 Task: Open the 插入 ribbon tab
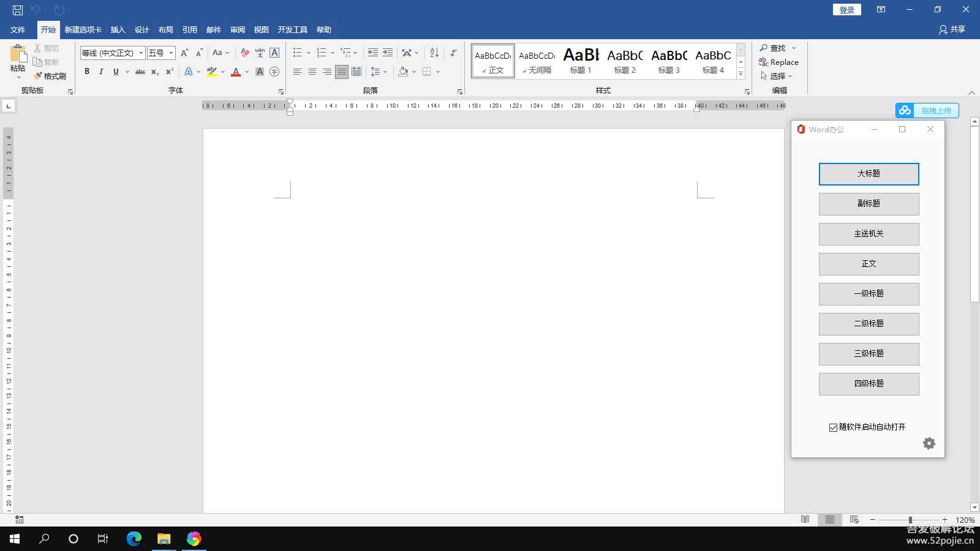118,30
